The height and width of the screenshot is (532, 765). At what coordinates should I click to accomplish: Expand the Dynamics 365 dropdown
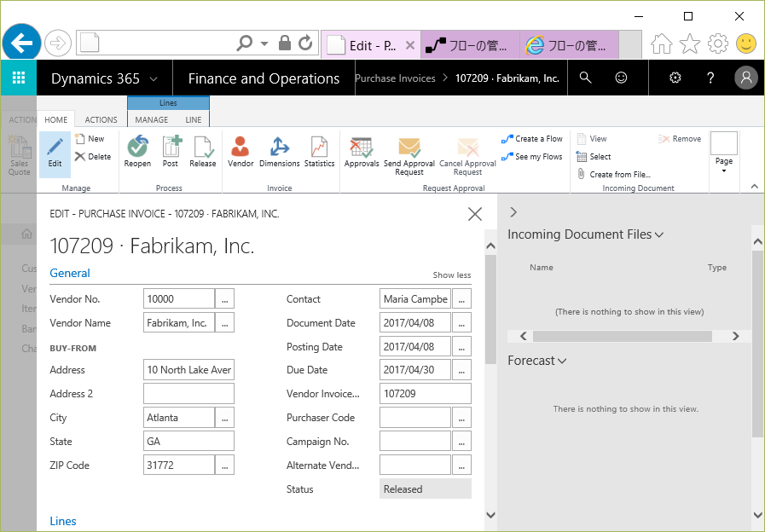pyautogui.click(x=154, y=78)
